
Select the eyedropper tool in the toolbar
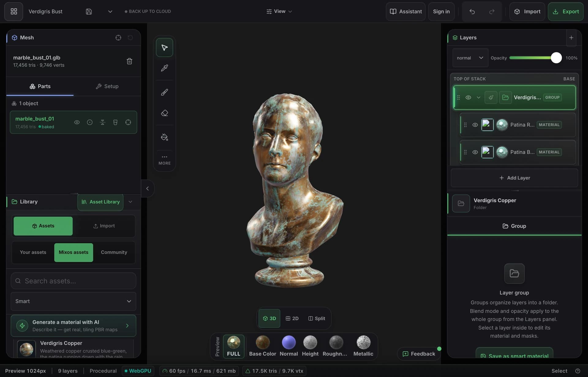pos(164,68)
